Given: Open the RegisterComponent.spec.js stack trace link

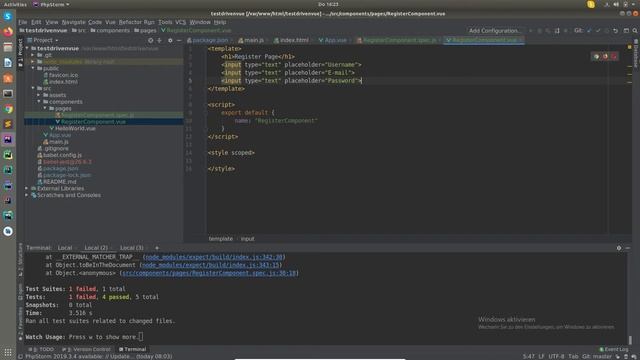Looking at the screenshot, I should (209, 273).
